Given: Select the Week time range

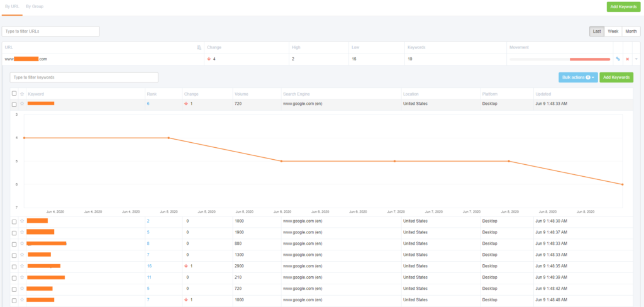Looking at the screenshot, I should click(x=613, y=31).
